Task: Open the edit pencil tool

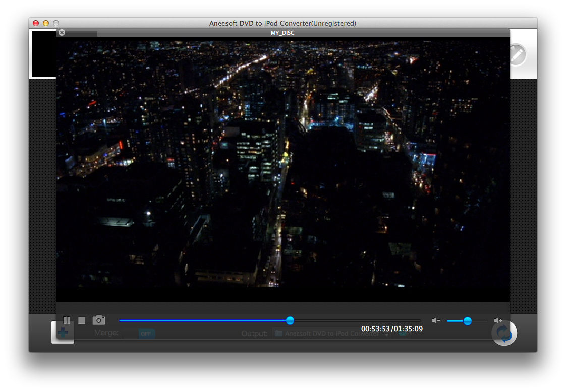Action: [x=517, y=55]
